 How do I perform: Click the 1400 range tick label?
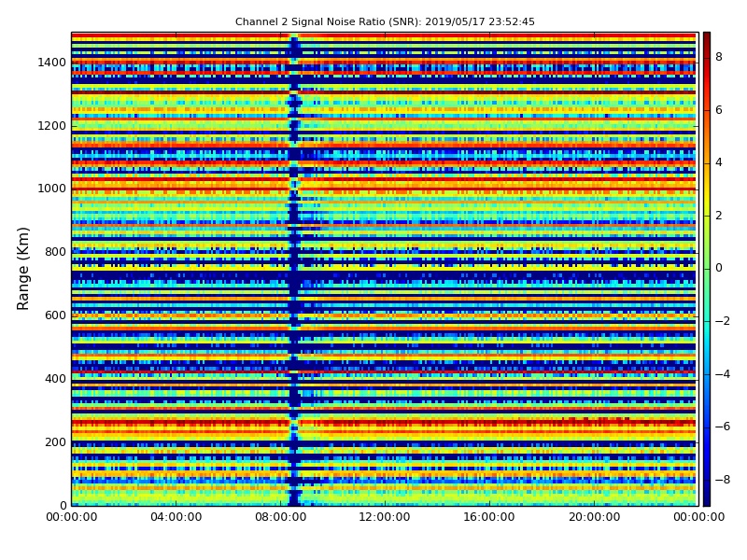tap(51, 63)
